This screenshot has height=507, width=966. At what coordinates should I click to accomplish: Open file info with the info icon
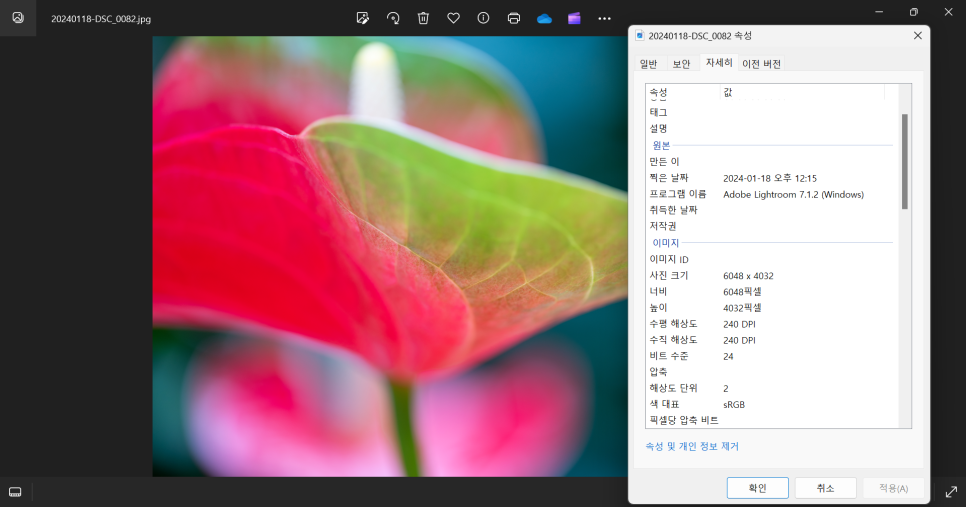click(x=484, y=18)
